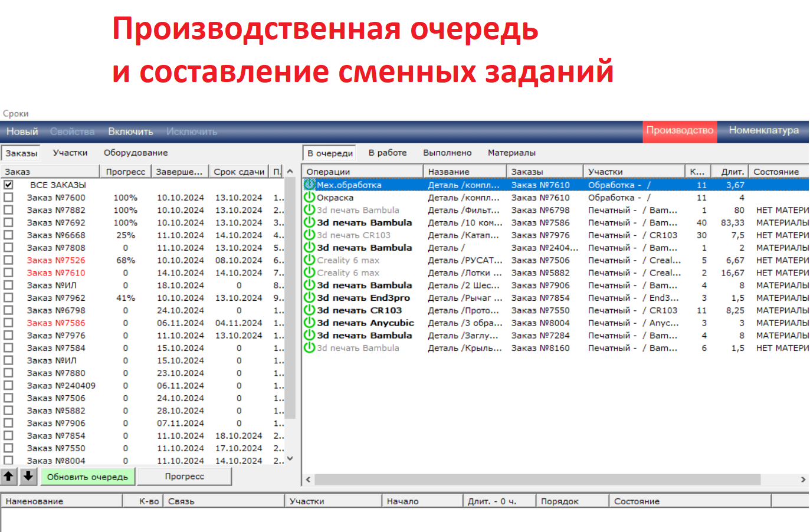Click the power icon for 3d печать Anycubic
This screenshot has height=532, width=810.
(309, 322)
